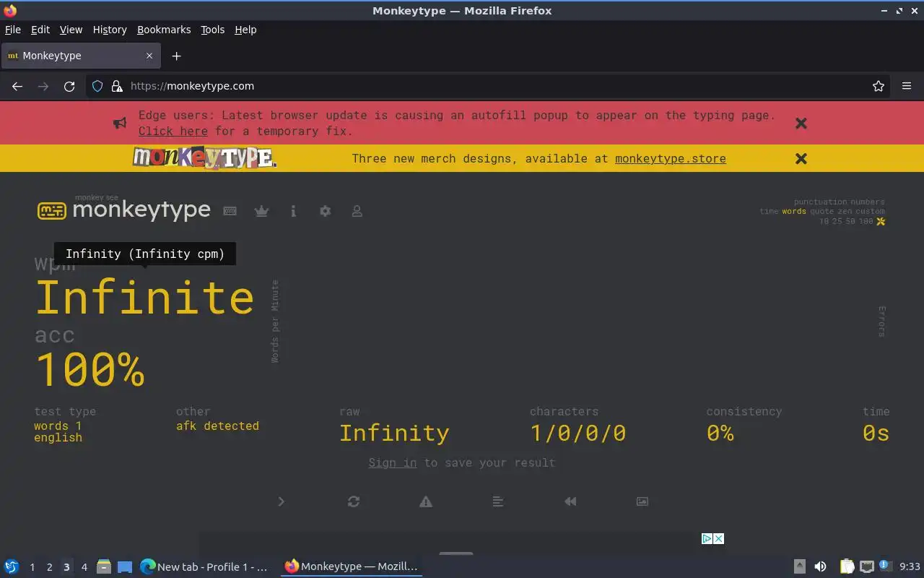This screenshot has height=578, width=924.
Task: Click the site security padlock icon
Action: [117, 86]
